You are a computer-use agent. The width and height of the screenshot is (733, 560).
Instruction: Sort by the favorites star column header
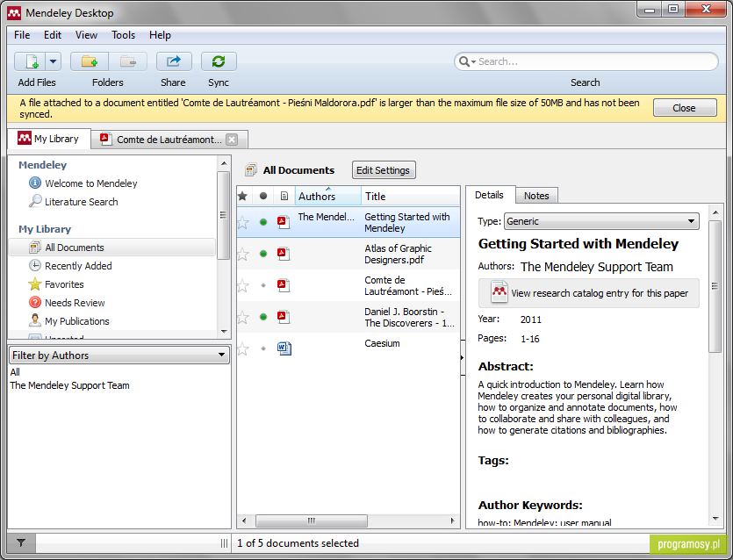click(x=242, y=197)
